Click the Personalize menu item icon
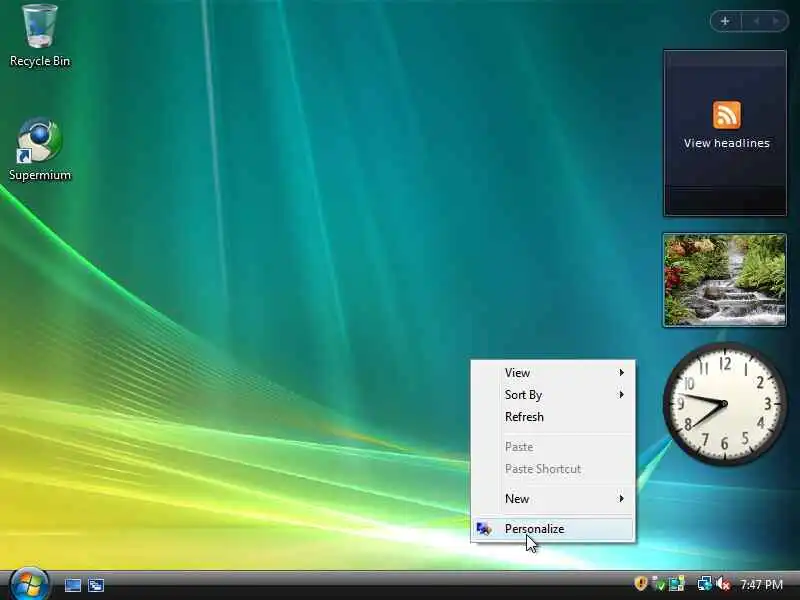800x600 pixels. [x=484, y=529]
